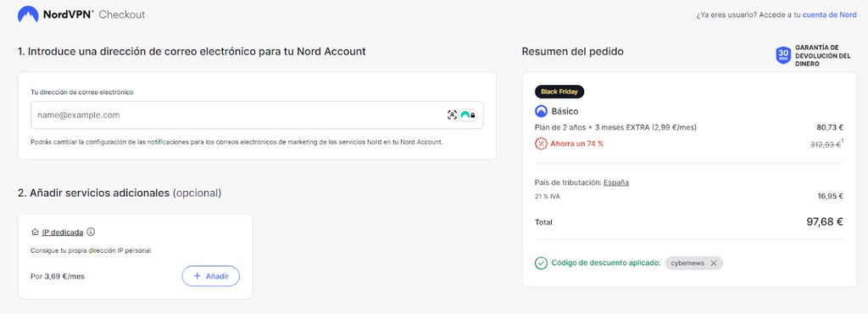Click 'Tu dirección de correo electrónico' label

pyautogui.click(x=82, y=92)
